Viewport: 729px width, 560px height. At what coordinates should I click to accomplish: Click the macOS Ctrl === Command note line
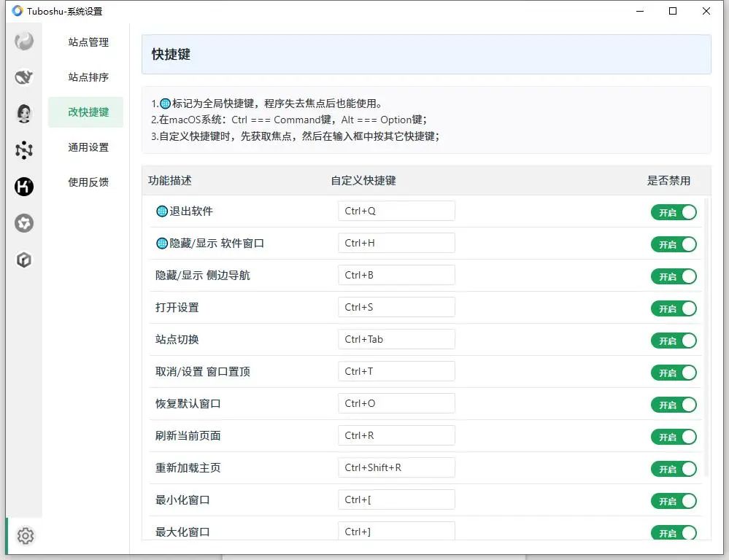click(289, 120)
